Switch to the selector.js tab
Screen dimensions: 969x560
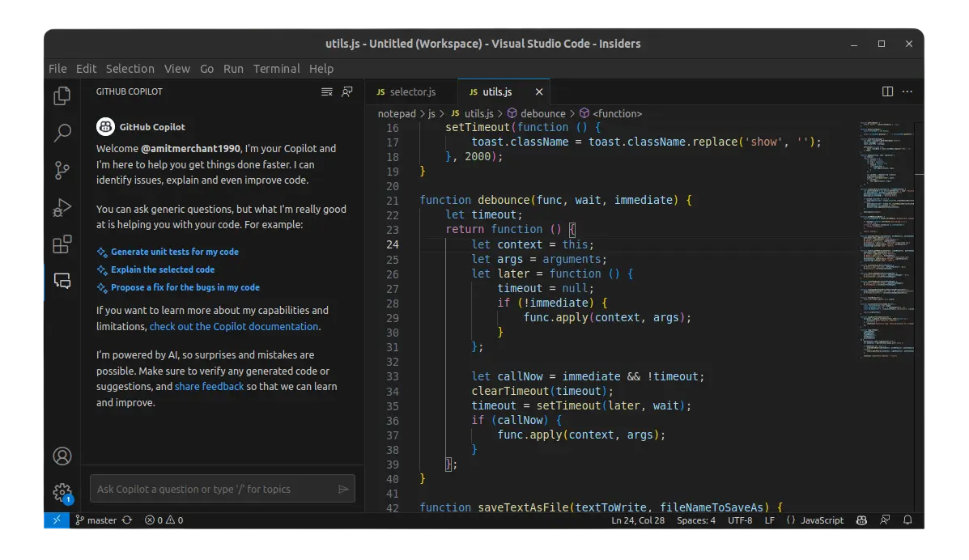(412, 92)
